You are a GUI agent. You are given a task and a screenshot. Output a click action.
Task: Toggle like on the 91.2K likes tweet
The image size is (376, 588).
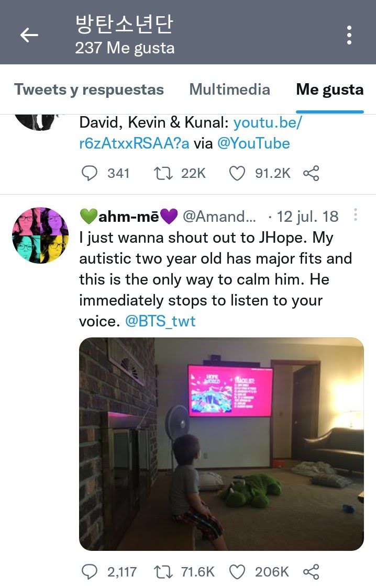point(237,173)
